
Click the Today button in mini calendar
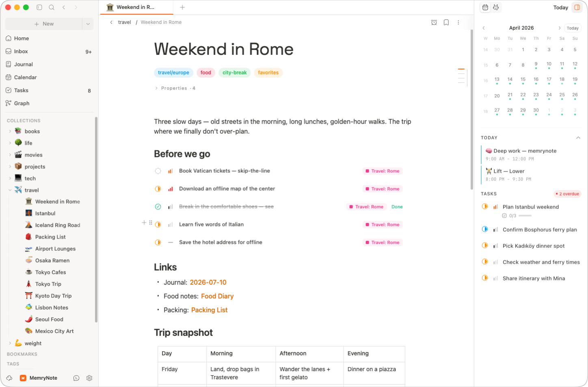[573, 28]
